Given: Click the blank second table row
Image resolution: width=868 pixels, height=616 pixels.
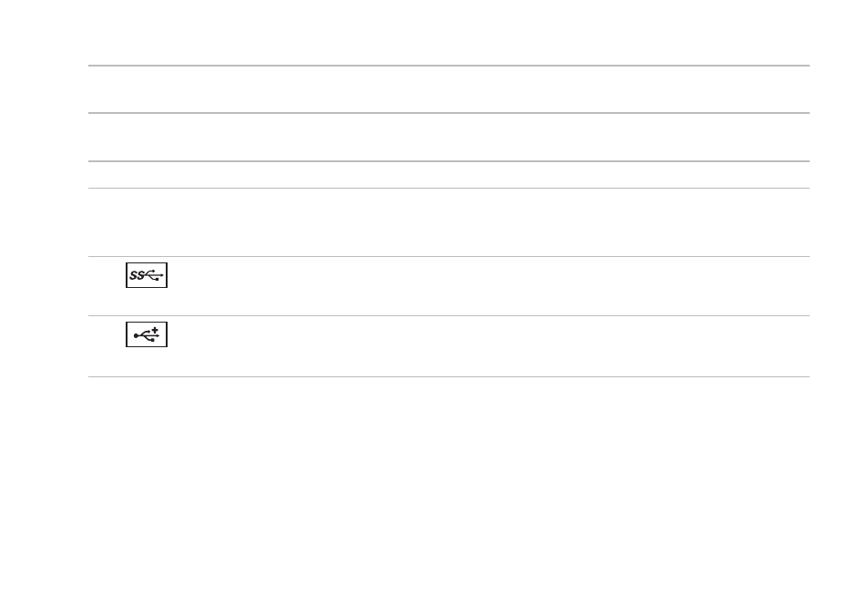Looking at the screenshot, I should [449, 137].
